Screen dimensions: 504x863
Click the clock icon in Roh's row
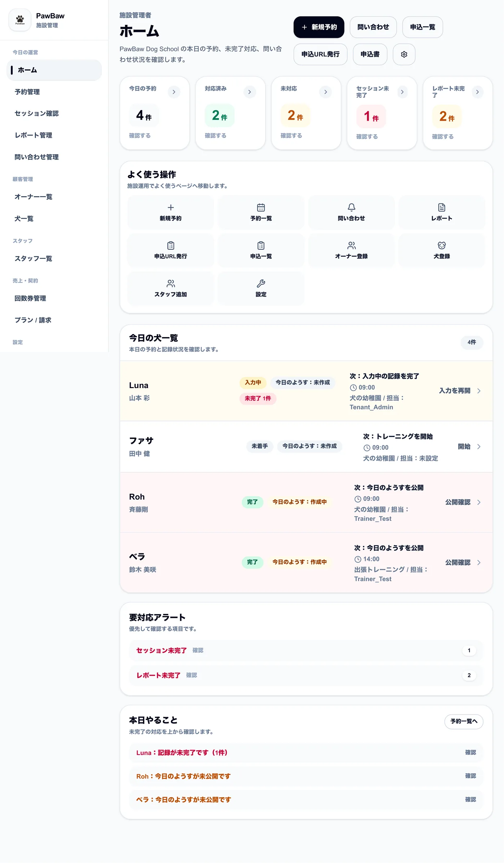point(358,499)
